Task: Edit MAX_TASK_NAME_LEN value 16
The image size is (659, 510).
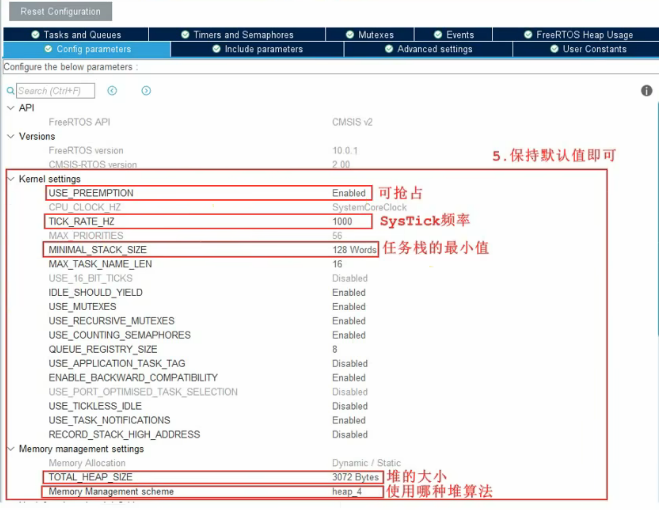Action: 337,264
